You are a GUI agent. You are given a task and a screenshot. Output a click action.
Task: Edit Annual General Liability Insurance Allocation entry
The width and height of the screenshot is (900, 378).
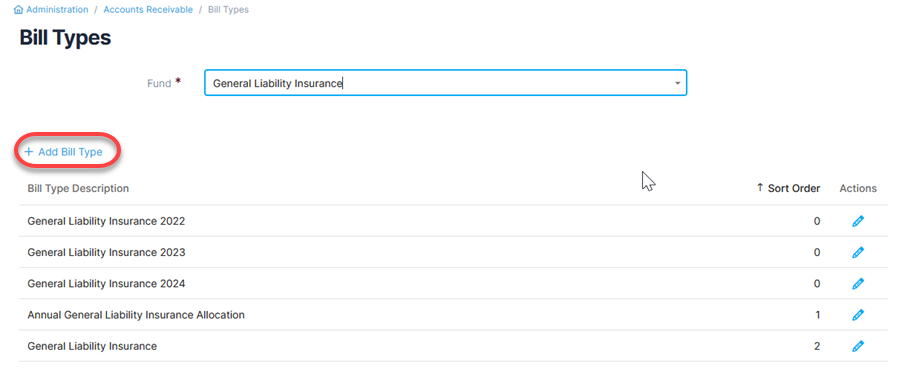click(x=858, y=315)
